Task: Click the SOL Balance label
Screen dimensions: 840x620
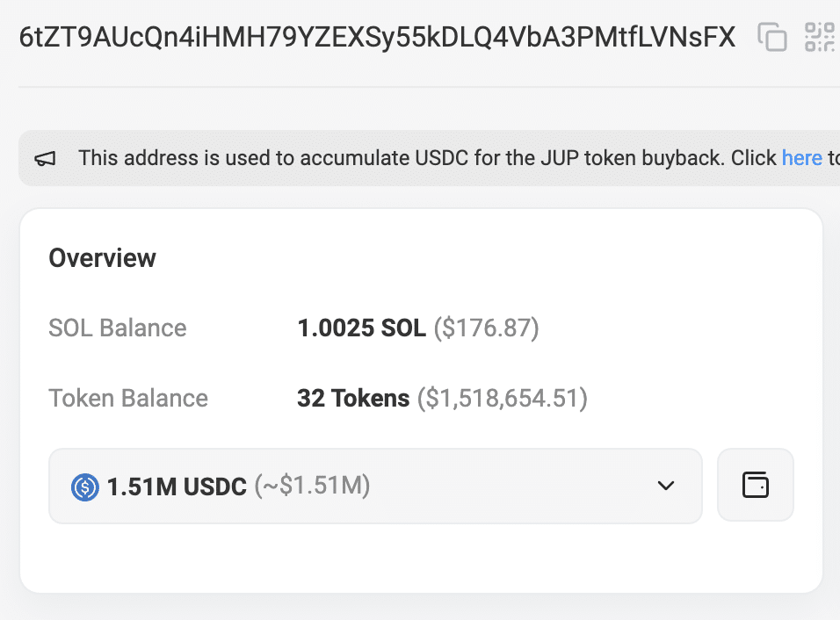Action: click(x=118, y=328)
